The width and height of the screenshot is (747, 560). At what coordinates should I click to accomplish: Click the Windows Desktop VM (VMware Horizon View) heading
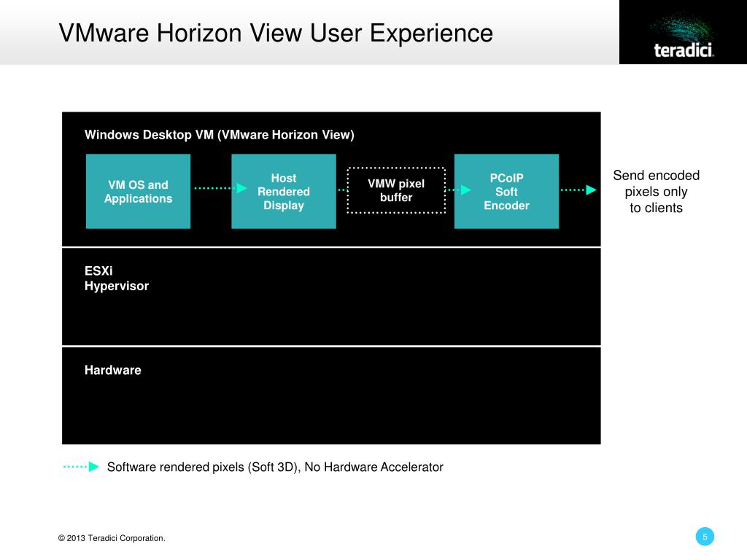click(219, 135)
